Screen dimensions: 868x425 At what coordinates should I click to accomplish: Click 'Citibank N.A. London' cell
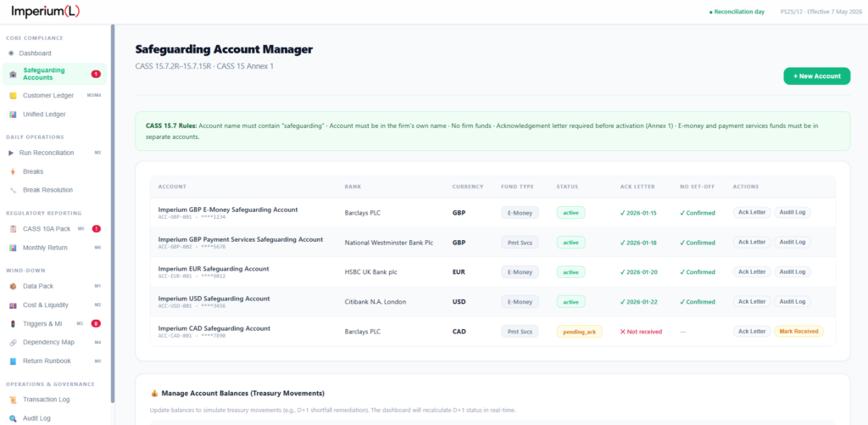click(376, 302)
